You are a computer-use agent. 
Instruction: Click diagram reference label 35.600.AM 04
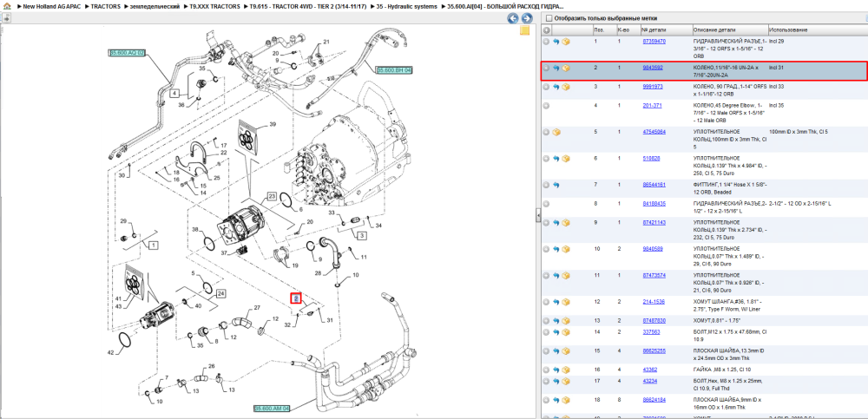(x=272, y=409)
